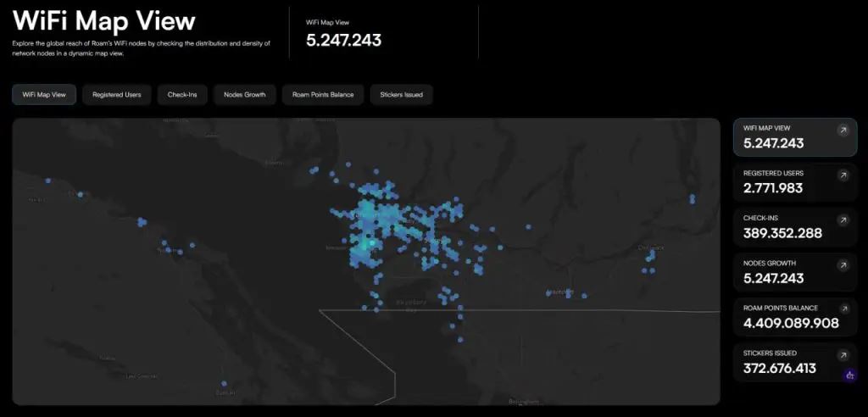
Task: Click the REGISTERED USERS card label
Action: tap(773, 174)
